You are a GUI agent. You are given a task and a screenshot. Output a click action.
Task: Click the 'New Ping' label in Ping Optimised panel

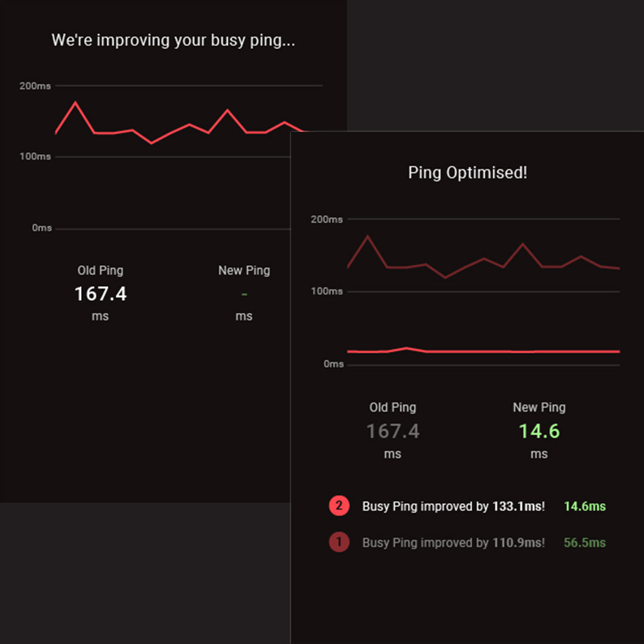tap(539, 407)
